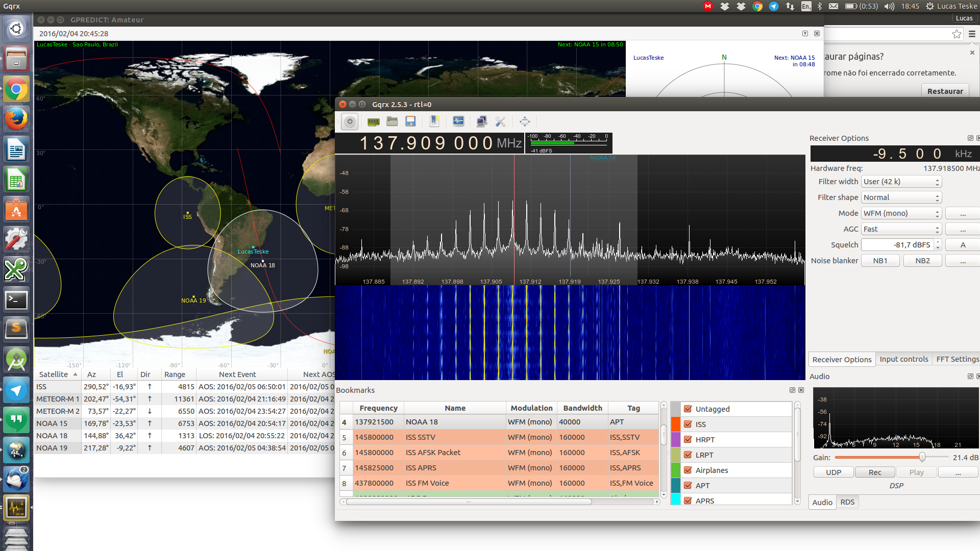
Task: Click the squelch level input field
Action: 902,244
